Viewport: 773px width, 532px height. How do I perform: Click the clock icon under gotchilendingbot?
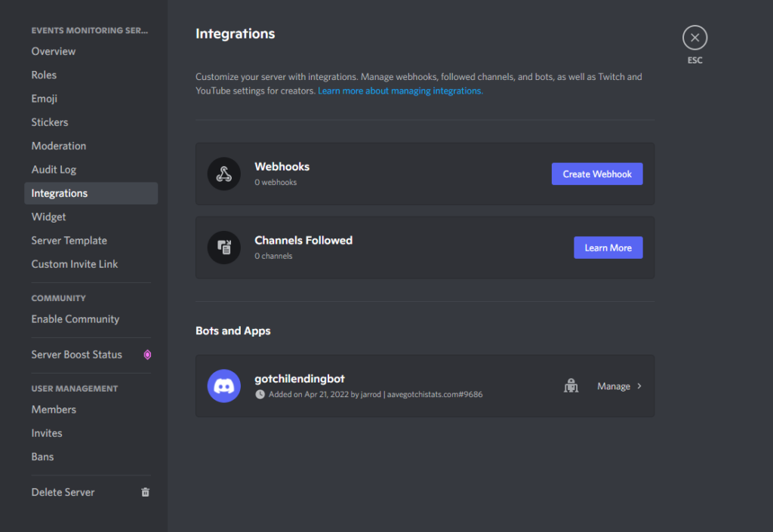(x=260, y=394)
